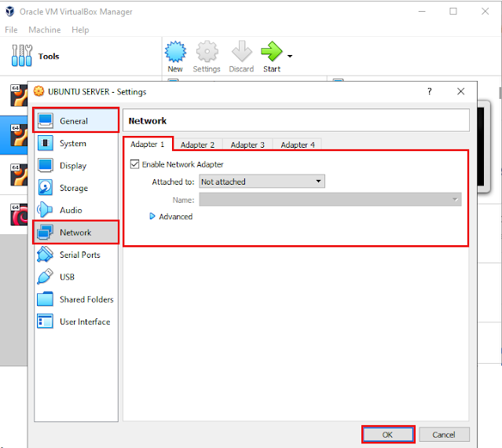
Task: Switch to the Adapter 4 tab
Action: pyautogui.click(x=298, y=145)
